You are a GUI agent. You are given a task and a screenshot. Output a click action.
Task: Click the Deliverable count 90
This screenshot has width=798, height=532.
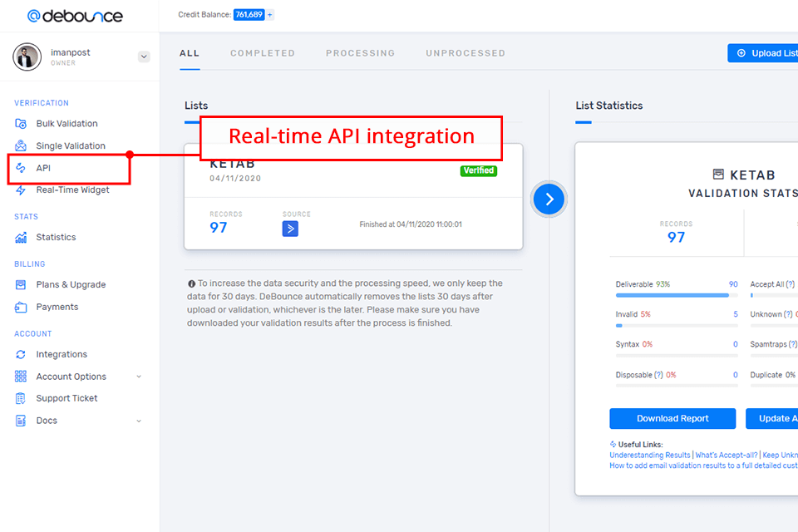coord(733,284)
